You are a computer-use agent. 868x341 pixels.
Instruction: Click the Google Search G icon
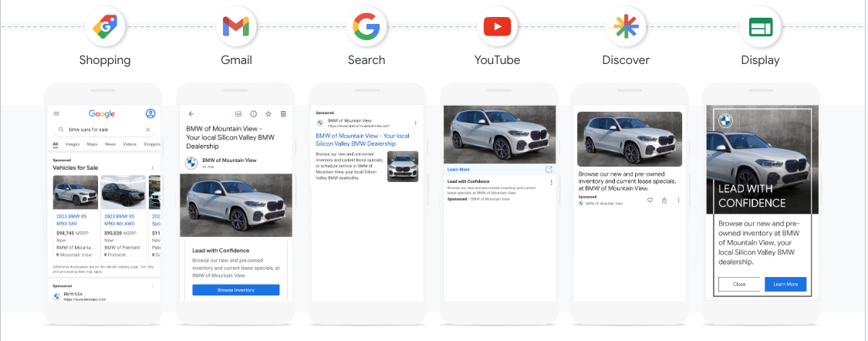pyautogui.click(x=366, y=26)
